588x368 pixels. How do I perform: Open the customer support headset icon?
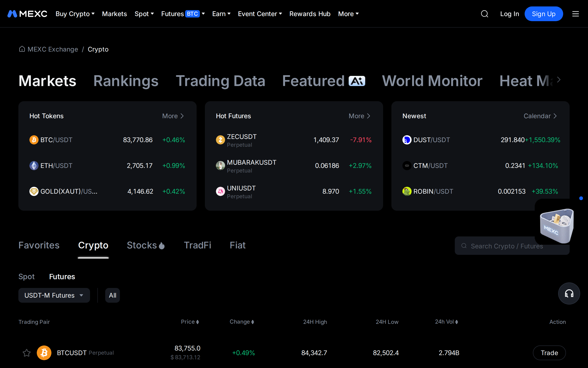(569, 293)
